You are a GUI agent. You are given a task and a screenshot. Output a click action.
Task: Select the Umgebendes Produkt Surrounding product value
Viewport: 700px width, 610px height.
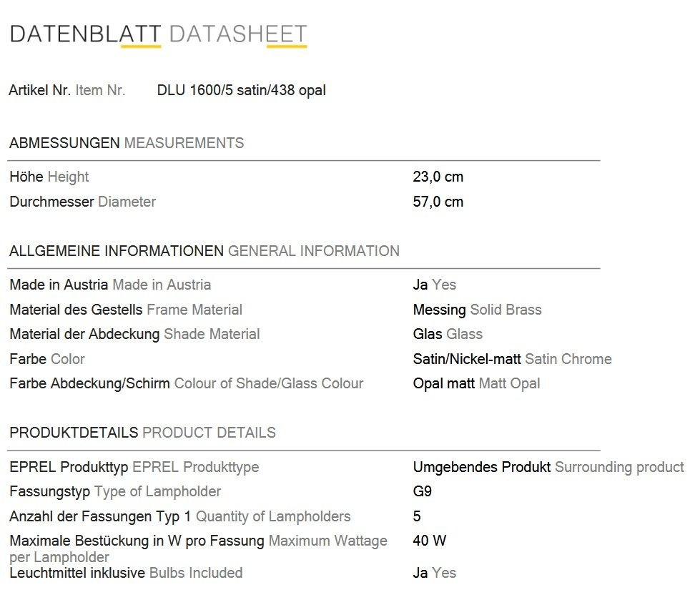548,467
